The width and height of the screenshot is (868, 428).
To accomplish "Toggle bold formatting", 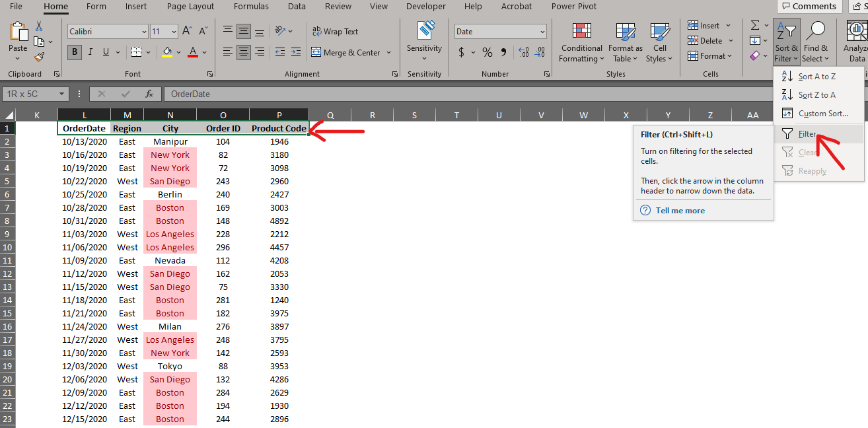I will pos(74,52).
